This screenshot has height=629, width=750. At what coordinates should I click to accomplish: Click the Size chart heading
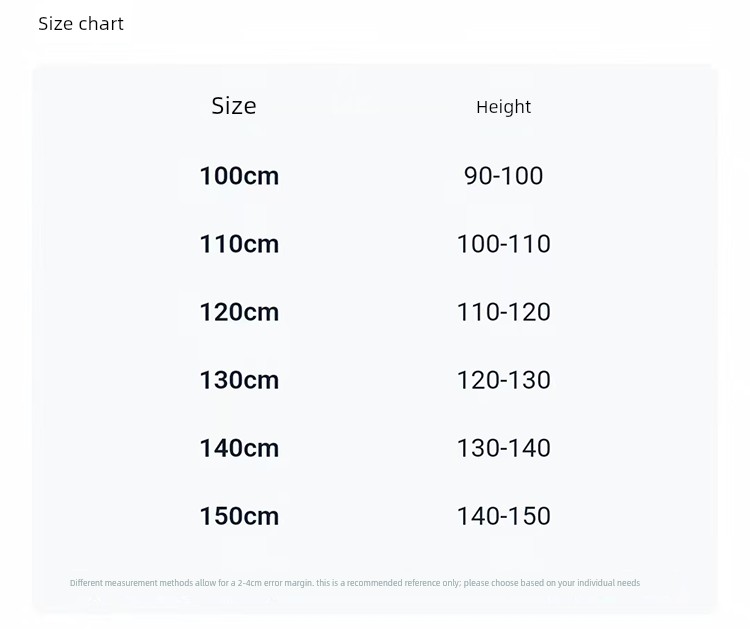pos(81,24)
